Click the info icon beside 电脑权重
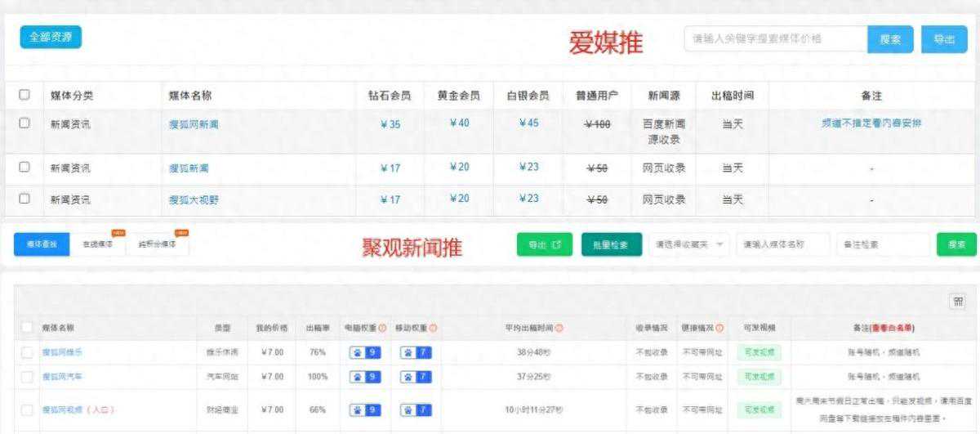The width and height of the screenshot is (980, 434). click(x=382, y=328)
